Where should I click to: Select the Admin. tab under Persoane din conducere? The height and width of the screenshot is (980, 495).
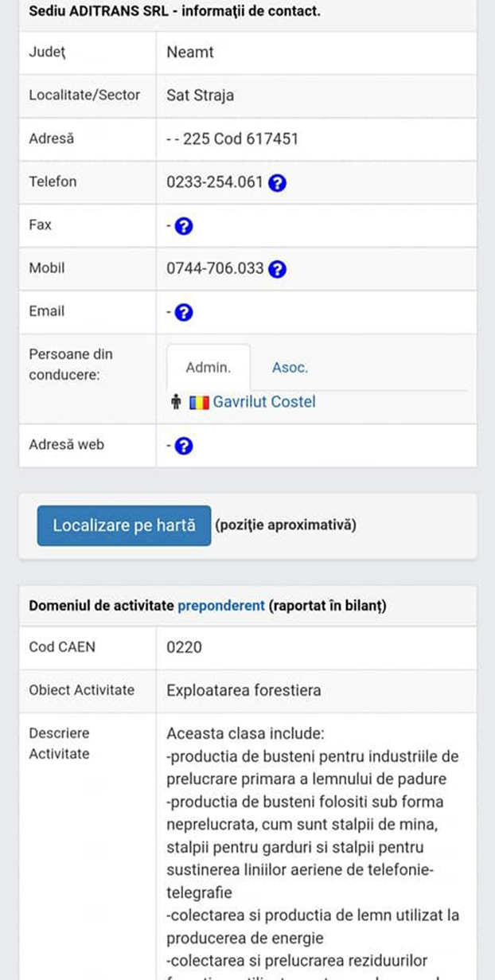point(209,367)
